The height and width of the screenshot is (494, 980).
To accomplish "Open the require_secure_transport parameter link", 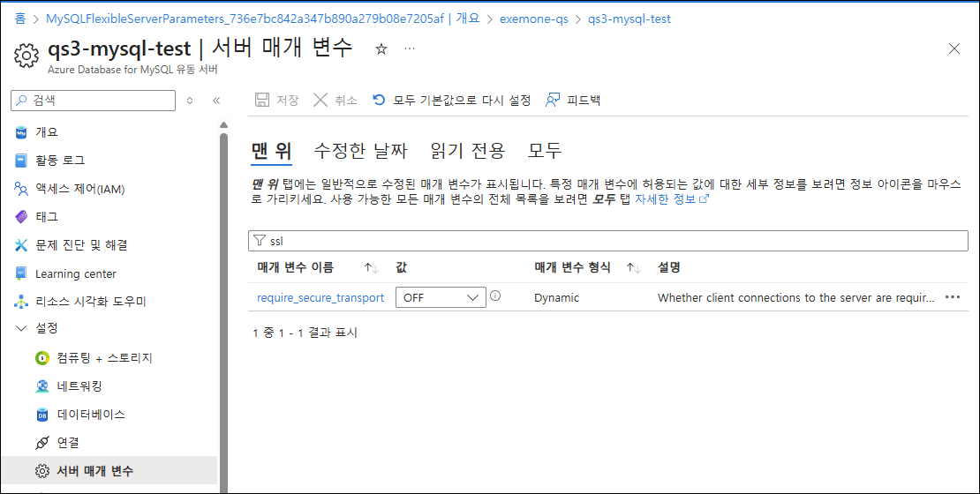I will tap(320, 297).
